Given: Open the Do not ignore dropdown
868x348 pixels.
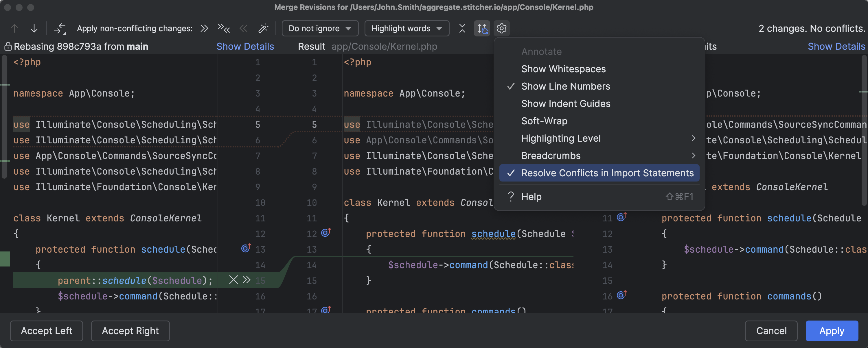Looking at the screenshot, I should (x=319, y=28).
